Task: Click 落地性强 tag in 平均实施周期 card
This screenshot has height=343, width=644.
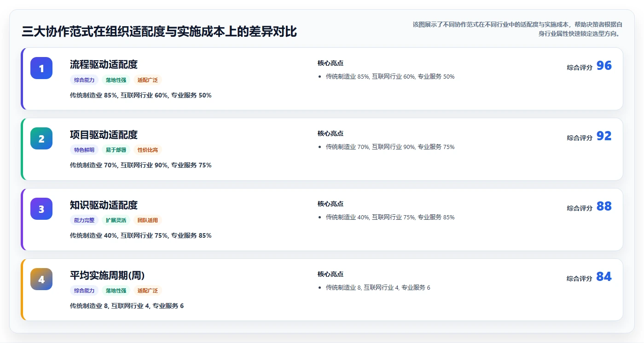Action: coord(116,291)
